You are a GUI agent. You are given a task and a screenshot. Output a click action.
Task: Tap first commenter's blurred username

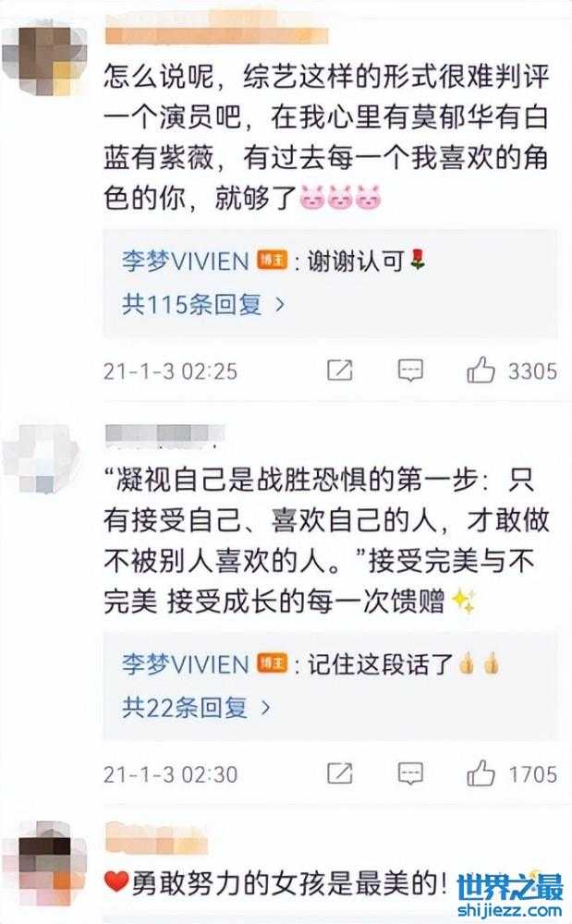(x=215, y=28)
